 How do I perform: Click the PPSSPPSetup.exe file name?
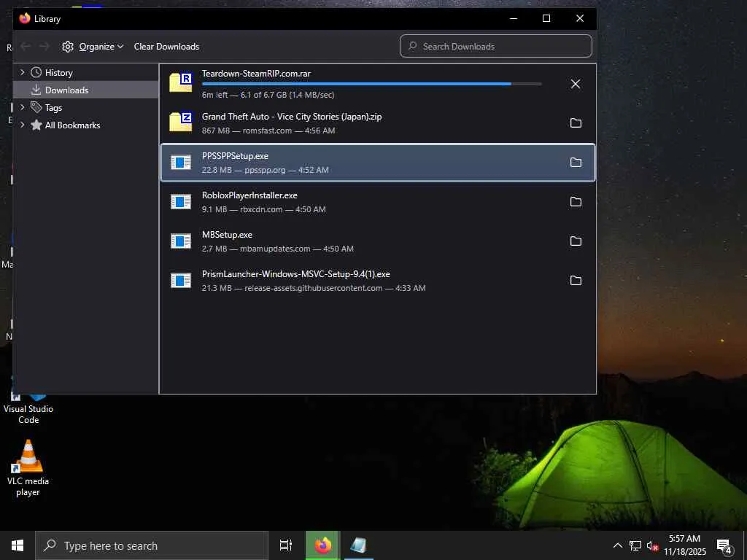(235, 156)
